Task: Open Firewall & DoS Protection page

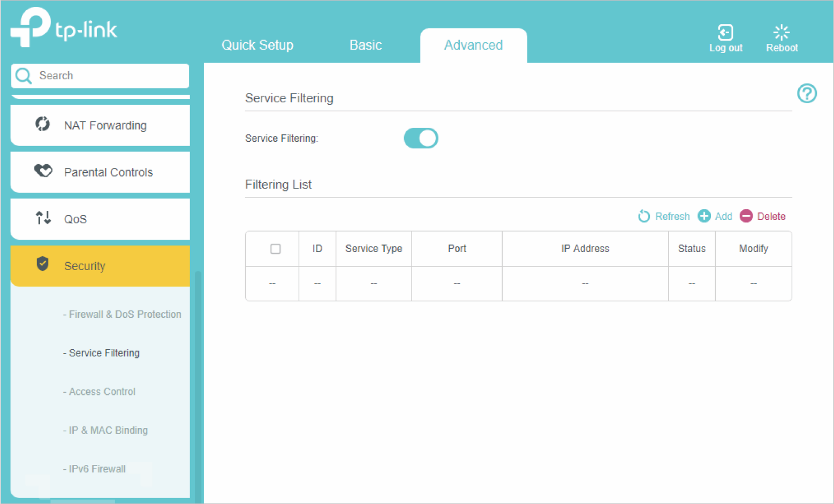Action: click(124, 315)
